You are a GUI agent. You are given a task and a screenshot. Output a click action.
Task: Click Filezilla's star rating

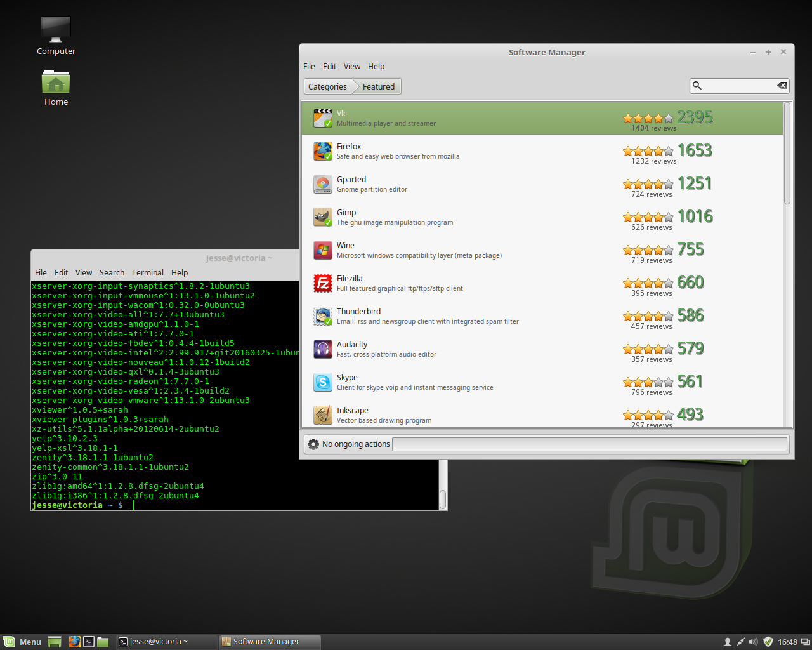[x=648, y=283]
